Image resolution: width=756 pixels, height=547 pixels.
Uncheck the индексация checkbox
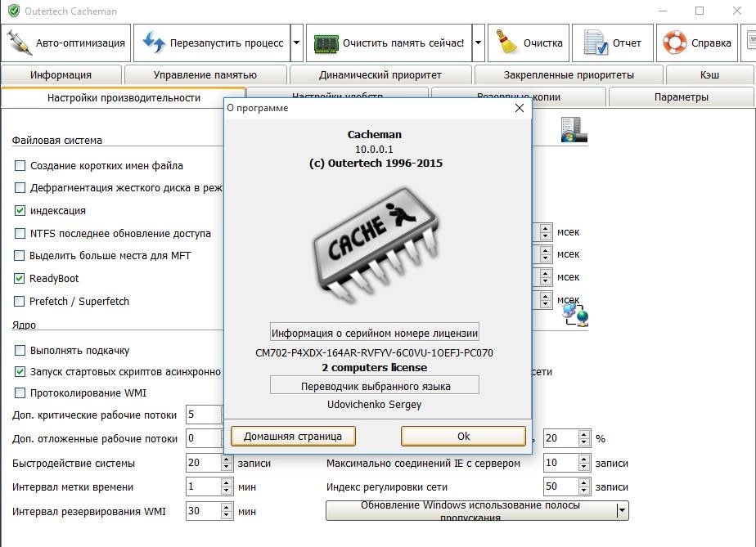tap(20, 211)
